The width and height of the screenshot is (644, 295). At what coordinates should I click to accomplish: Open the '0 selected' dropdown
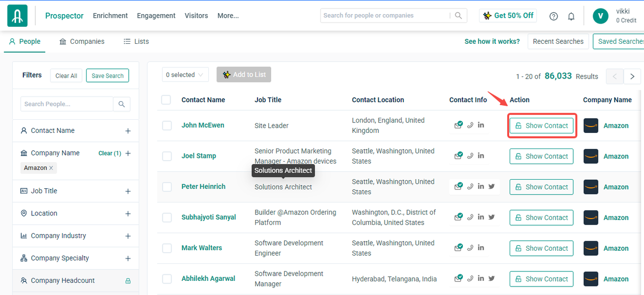[185, 75]
